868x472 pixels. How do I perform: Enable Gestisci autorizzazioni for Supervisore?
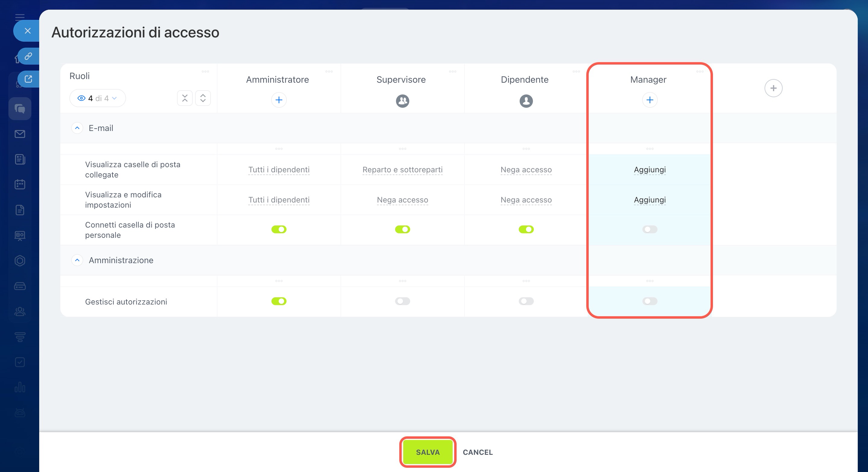coord(402,301)
